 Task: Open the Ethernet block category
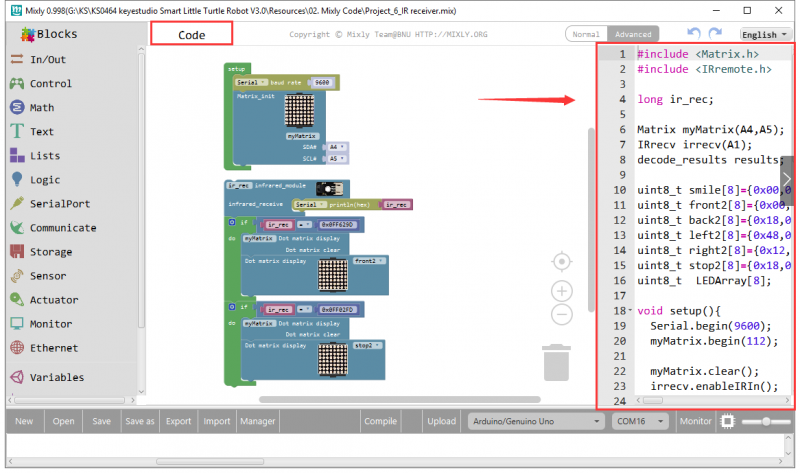[x=44, y=347]
